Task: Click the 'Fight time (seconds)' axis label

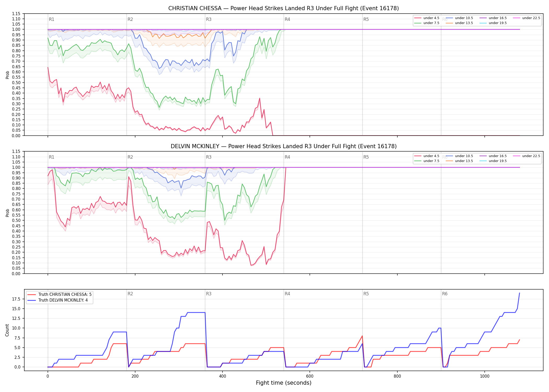Action: point(284,383)
